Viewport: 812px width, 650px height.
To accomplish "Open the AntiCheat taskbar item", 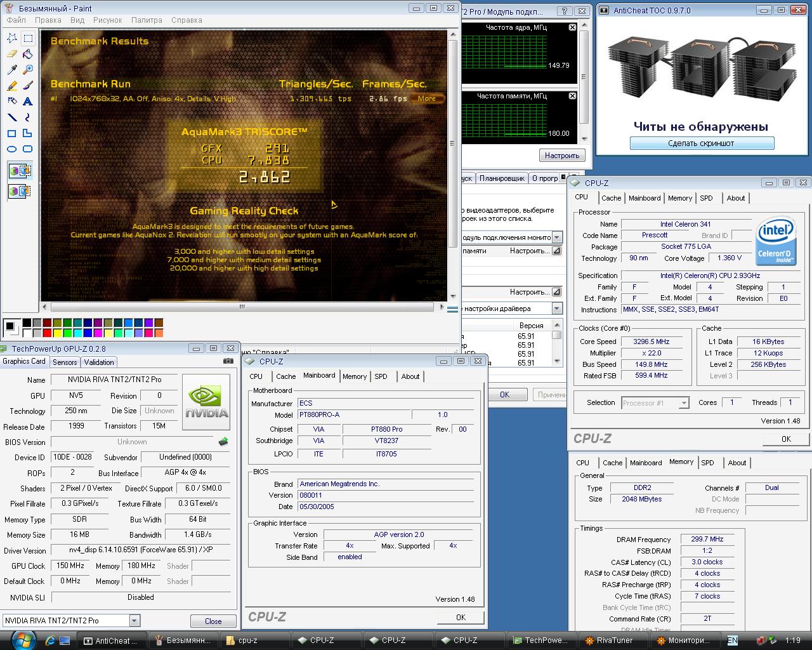I will [112, 640].
